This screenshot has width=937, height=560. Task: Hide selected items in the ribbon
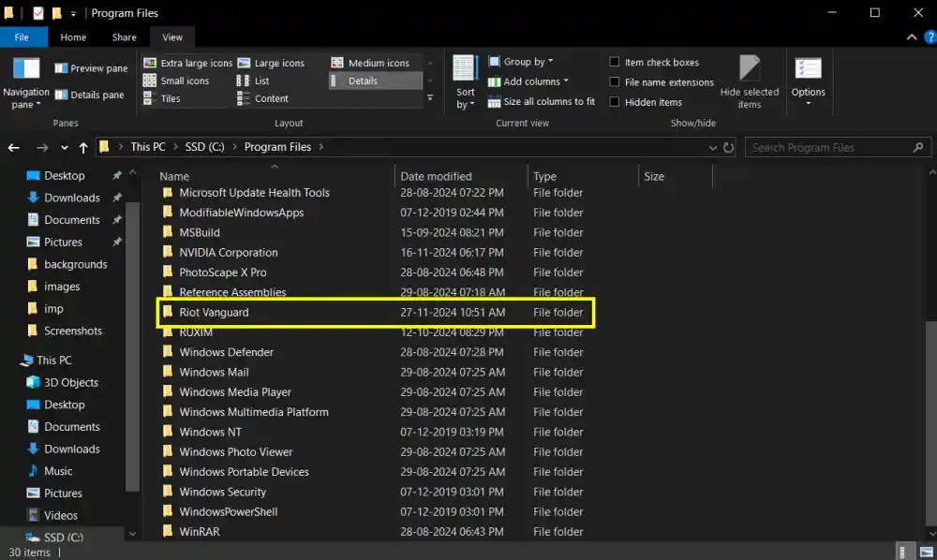[749, 81]
